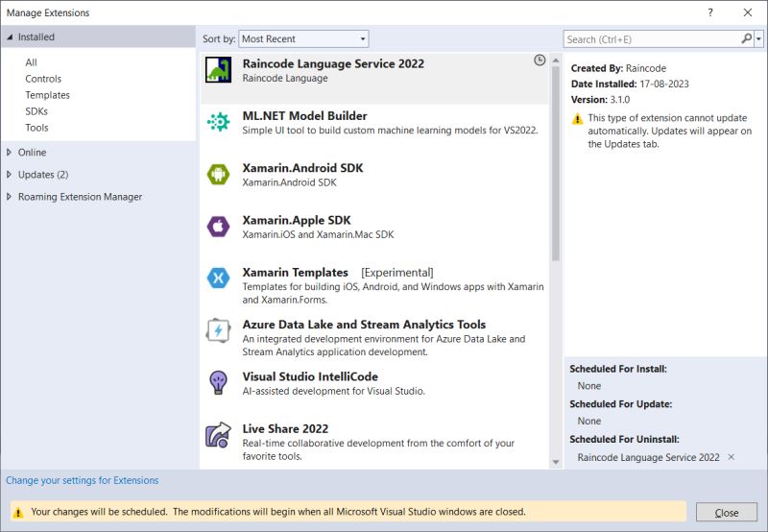This screenshot has width=768, height=532.
Task: Click the pending clock icon on Raincode row
Action: point(540,60)
